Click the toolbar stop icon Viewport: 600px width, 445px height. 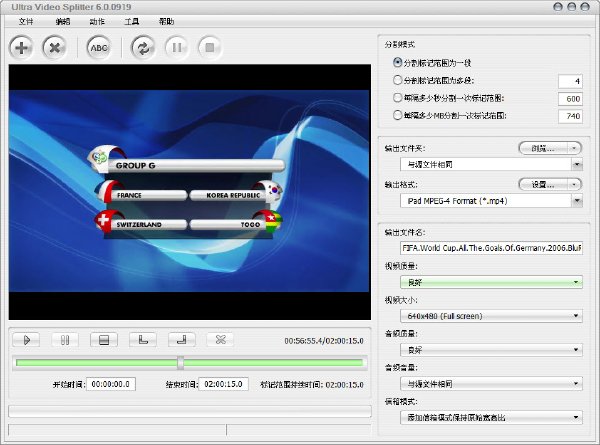[210, 48]
